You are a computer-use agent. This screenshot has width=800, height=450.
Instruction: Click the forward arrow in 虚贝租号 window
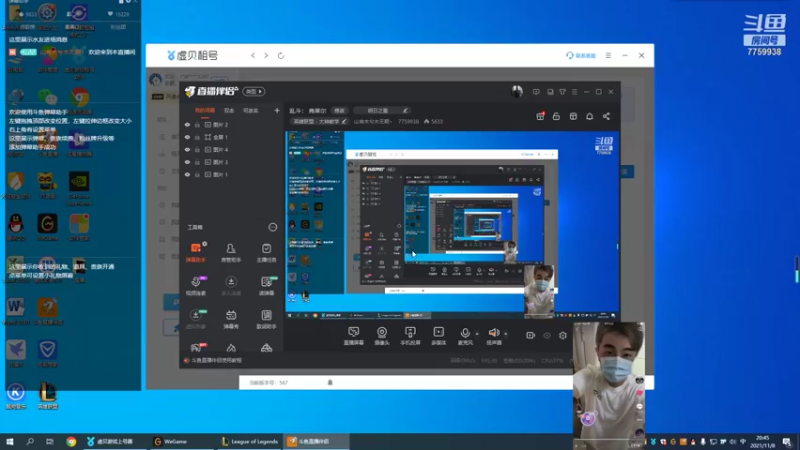tap(266, 55)
